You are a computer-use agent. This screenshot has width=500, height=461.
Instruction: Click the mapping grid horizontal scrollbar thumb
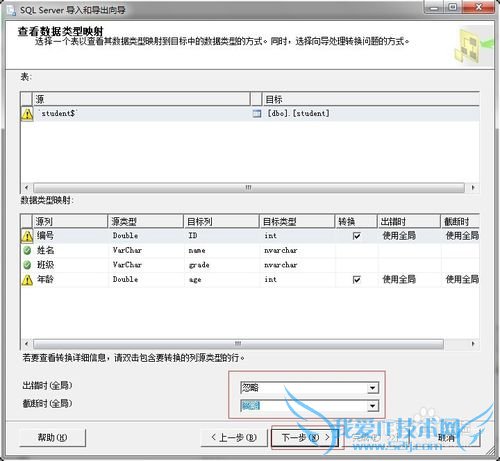pos(238,344)
